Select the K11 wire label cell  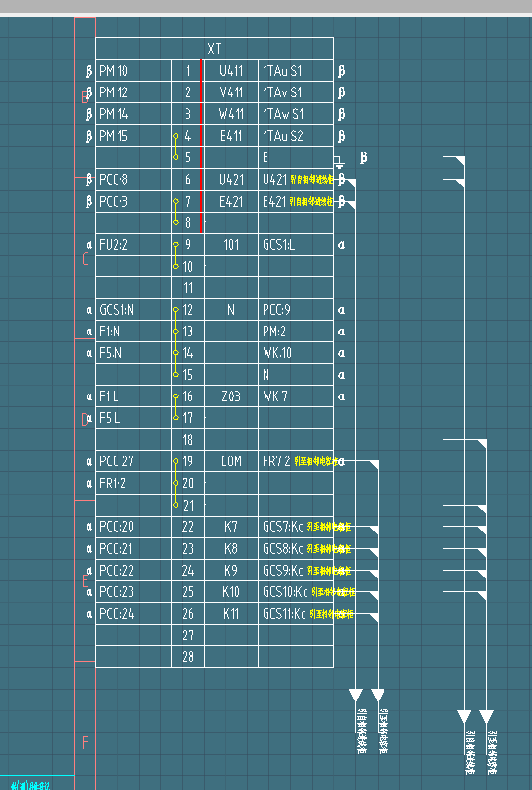click(x=231, y=614)
